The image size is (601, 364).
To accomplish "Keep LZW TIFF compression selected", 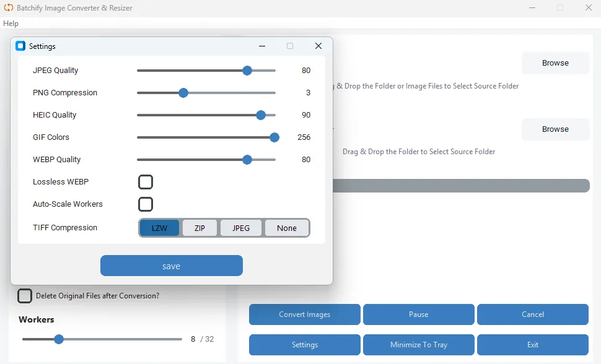I will point(159,227).
